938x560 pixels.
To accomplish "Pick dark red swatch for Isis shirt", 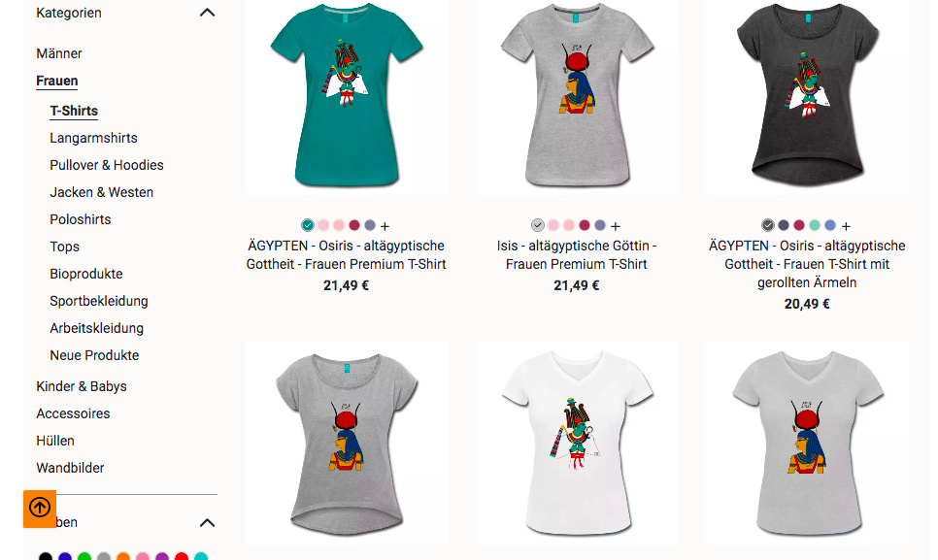I will [585, 225].
